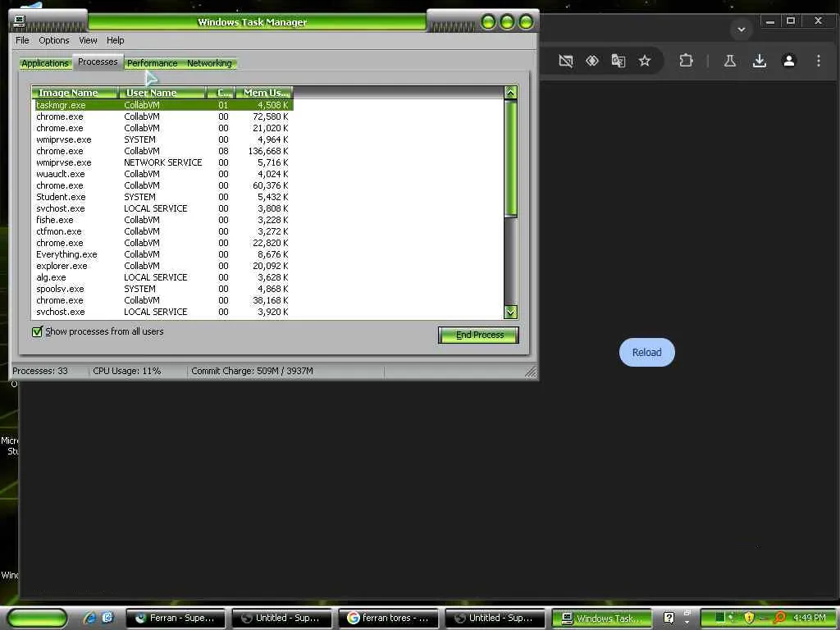Select the Everything.exe process
This screenshot has width=840, height=630.
pos(162,254)
